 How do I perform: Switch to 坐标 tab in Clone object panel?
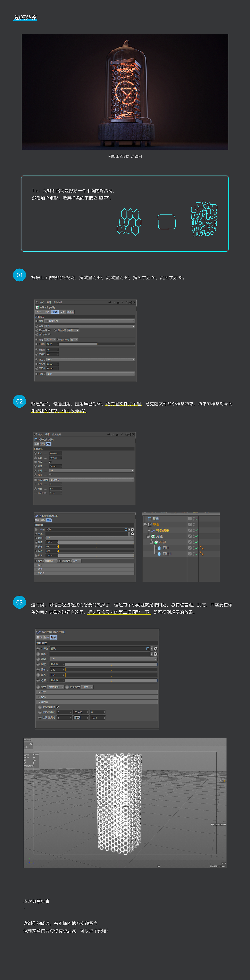pyautogui.click(x=47, y=312)
